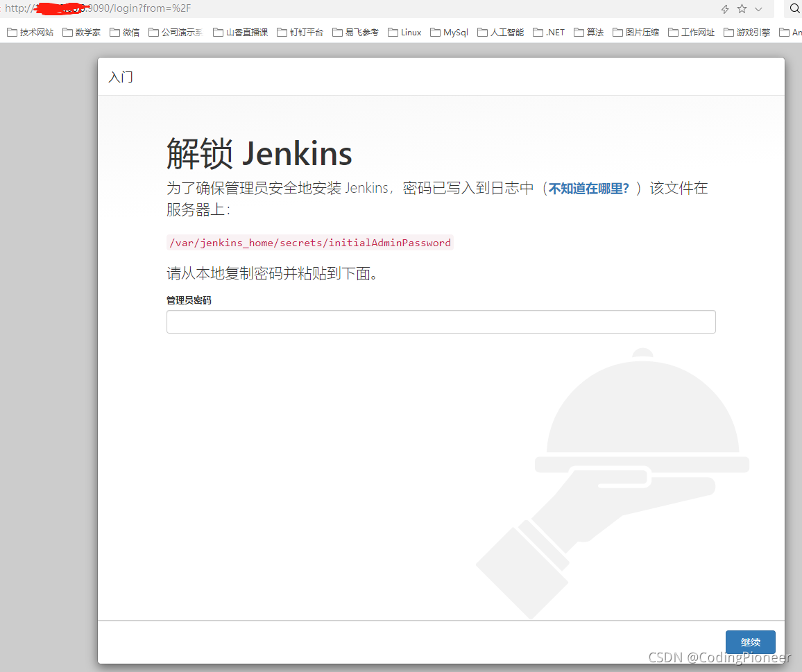The height and width of the screenshot is (672, 802).
Task: Open the 人工智能 bookmark folder
Action: [x=501, y=32]
